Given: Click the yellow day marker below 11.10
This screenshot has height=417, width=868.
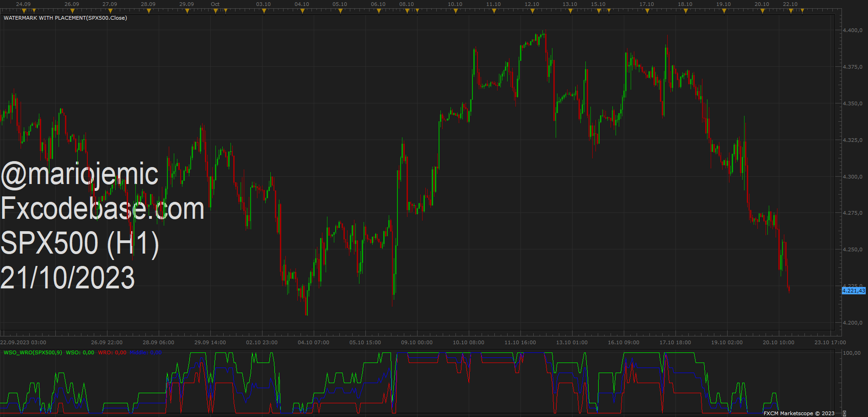Looking at the screenshot, I should click(494, 11).
